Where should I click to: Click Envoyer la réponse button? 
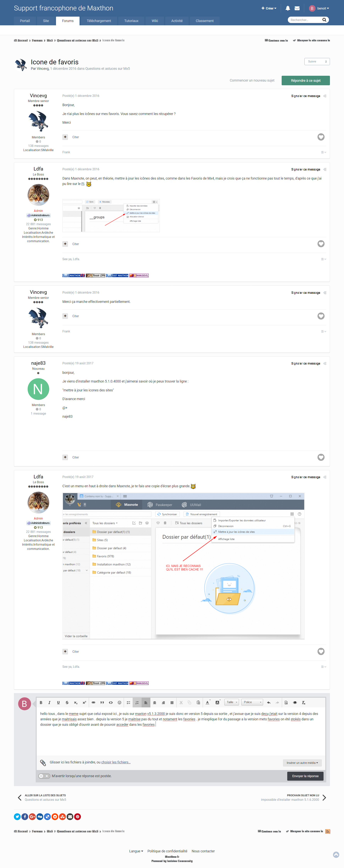[305, 776]
